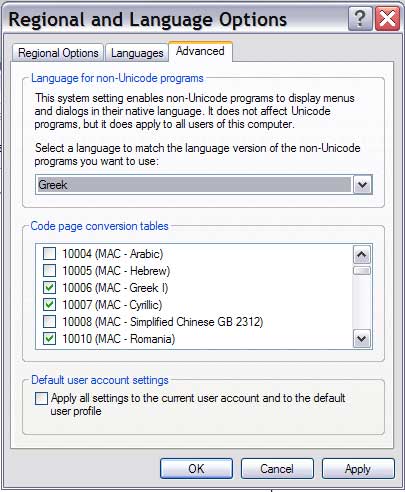Click the code page list scroll up arrow
The width and height of the screenshot is (405, 492).
point(362,255)
